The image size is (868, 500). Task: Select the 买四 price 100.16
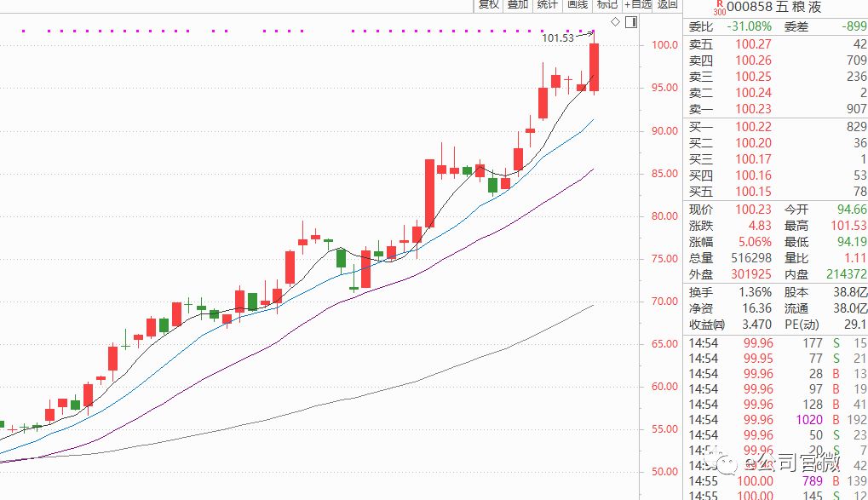point(753,175)
